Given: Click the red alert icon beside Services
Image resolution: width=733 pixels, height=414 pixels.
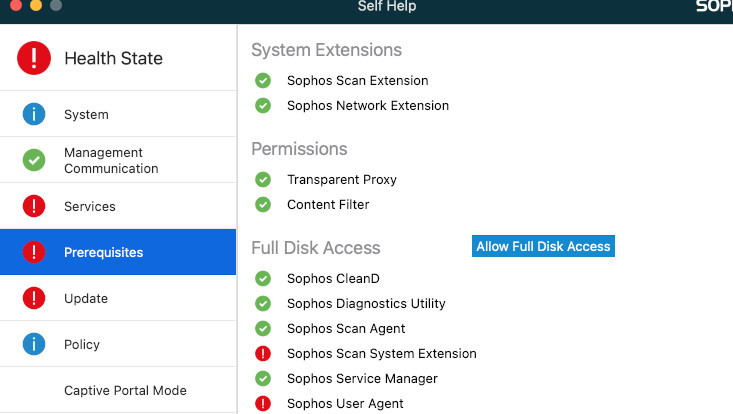Looking at the screenshot, I should coord(34,206).
